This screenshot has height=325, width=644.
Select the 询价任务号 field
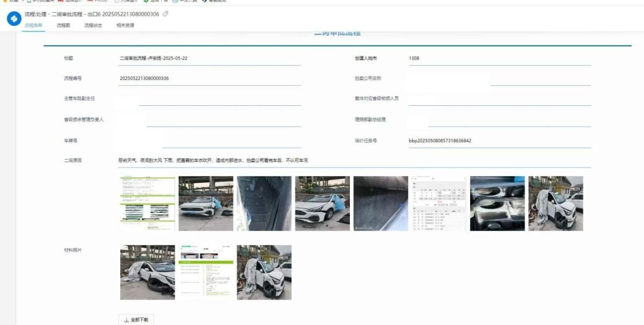point(499,141)
